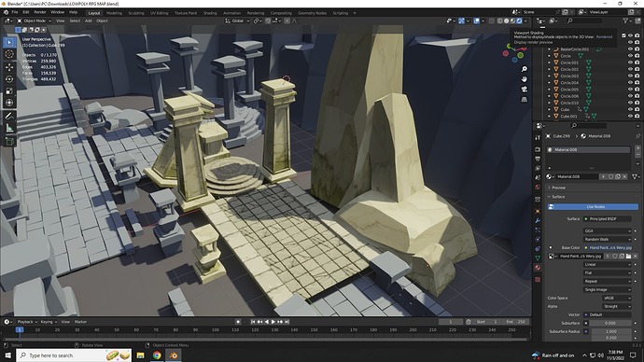The width and height of the screenshot is (644, 362).
Task: Click the timeline play button
Action: coord(273,322)
